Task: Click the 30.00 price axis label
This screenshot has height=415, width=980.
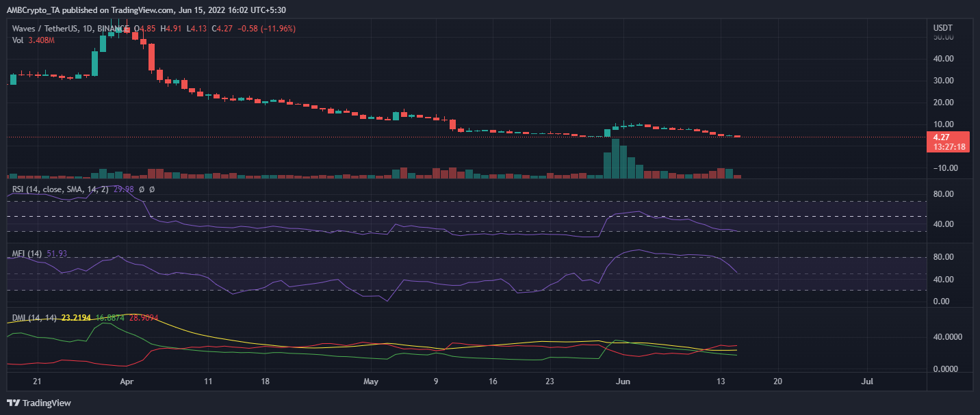Action: (943, 81)
